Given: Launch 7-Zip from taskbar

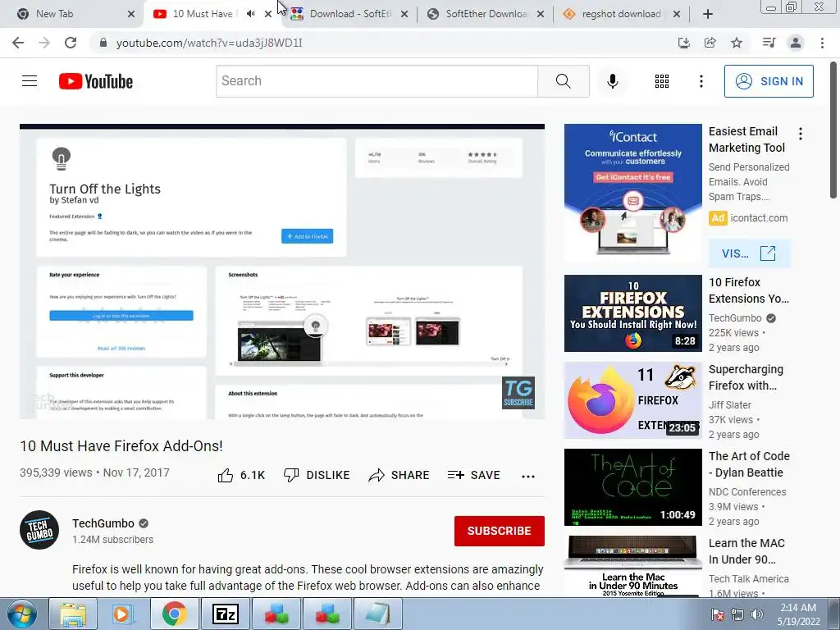Looking at the screenshot, I should (225, 614).
